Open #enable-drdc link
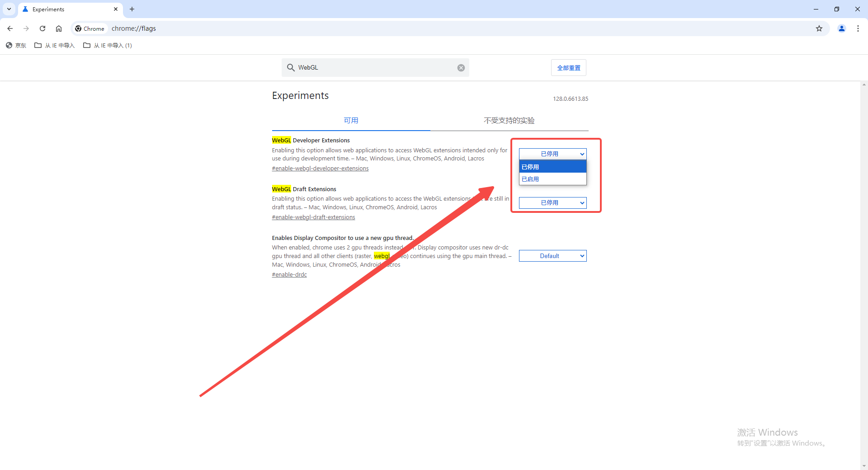This screenshot has height=470, width=868. (289, 275)
